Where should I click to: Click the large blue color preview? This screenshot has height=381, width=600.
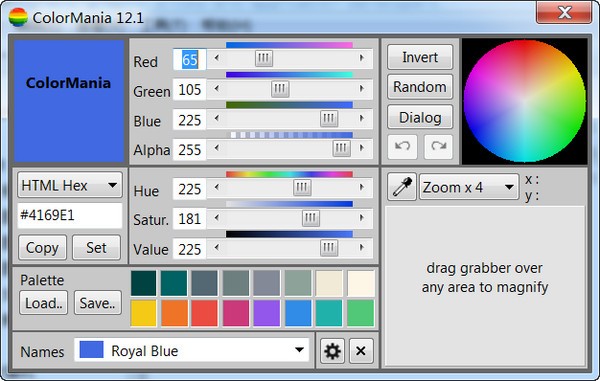coord(69,101)
